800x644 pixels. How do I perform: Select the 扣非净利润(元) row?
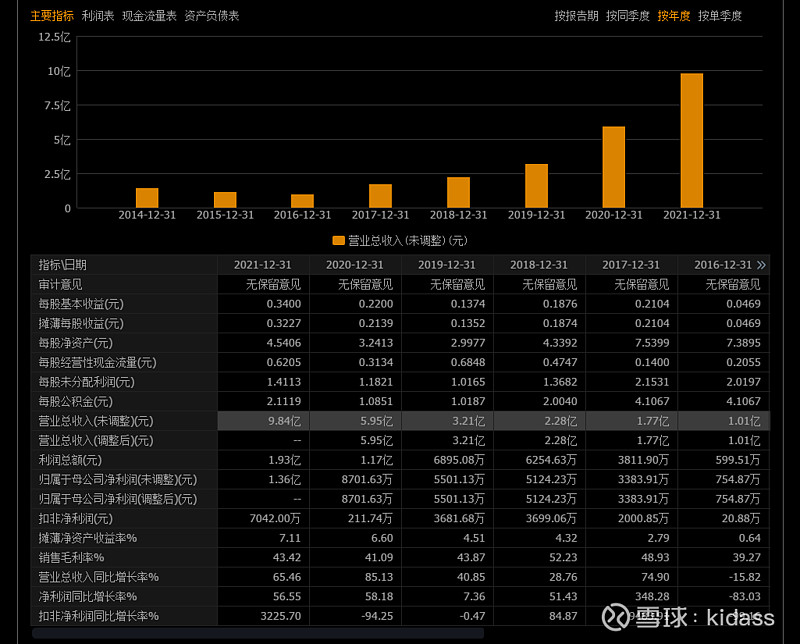pos(400,518)
